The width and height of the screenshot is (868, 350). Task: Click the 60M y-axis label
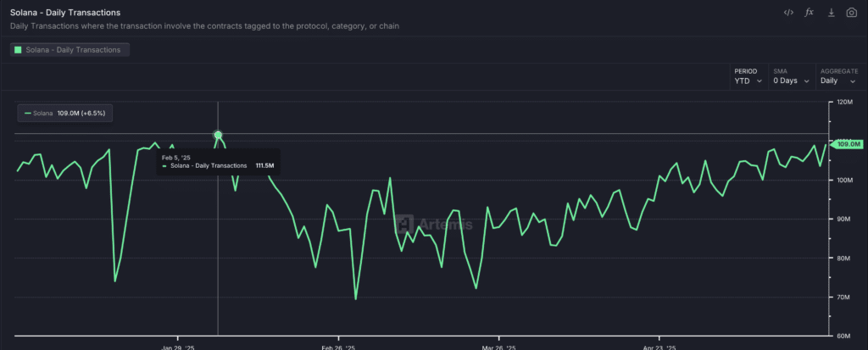pos(845,336)
